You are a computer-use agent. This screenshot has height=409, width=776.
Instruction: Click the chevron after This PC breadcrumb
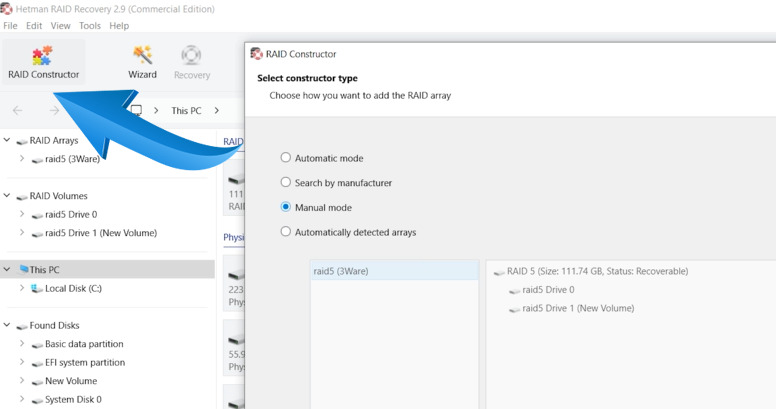pyautogui.click(x=217, y=110)
